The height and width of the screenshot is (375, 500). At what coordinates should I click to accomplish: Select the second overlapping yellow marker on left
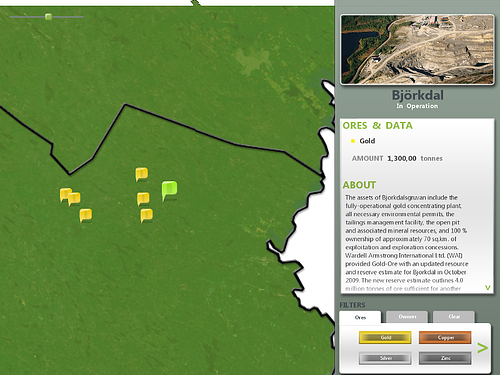tap(75, 199)
